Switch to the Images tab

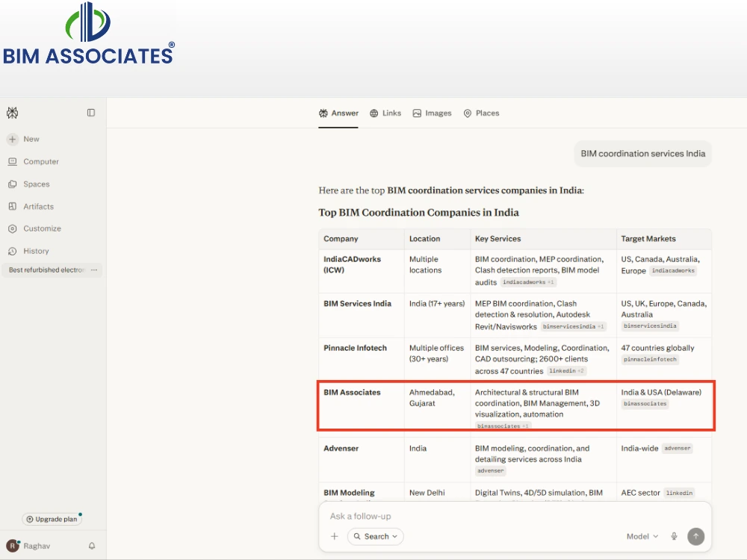[432, 113]
